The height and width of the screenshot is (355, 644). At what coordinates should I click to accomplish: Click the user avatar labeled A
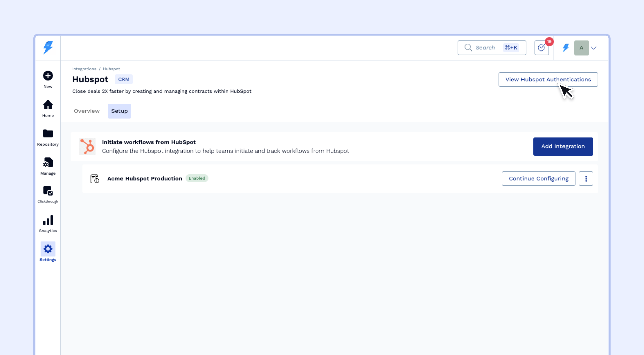[581, 48]
